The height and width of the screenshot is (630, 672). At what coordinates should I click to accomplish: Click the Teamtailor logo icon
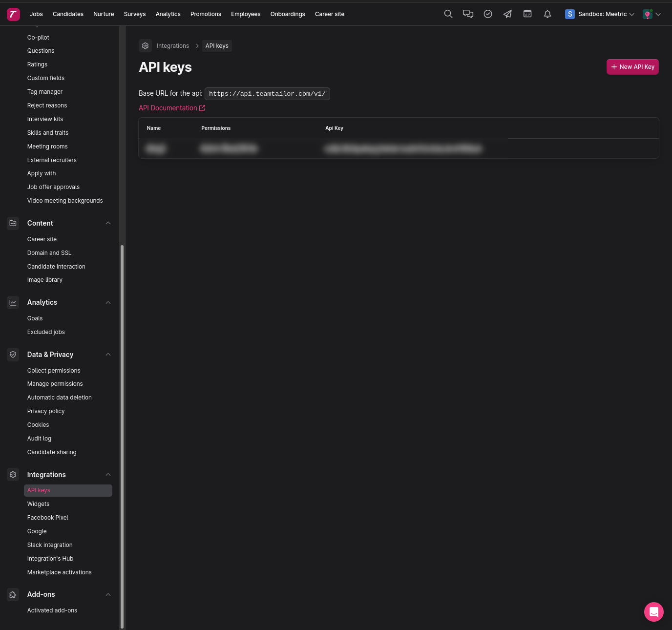coord(13,14)
